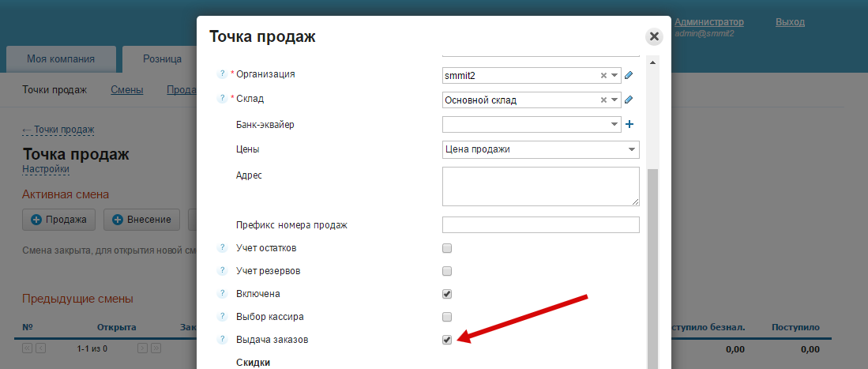Click help icon beside Выбор кассира
The image size is (868, 369).
tap(222, 317)
